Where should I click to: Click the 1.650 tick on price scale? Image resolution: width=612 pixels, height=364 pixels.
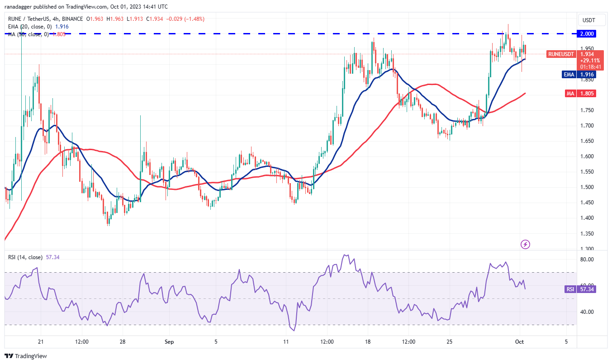click(x=588, y=141)
